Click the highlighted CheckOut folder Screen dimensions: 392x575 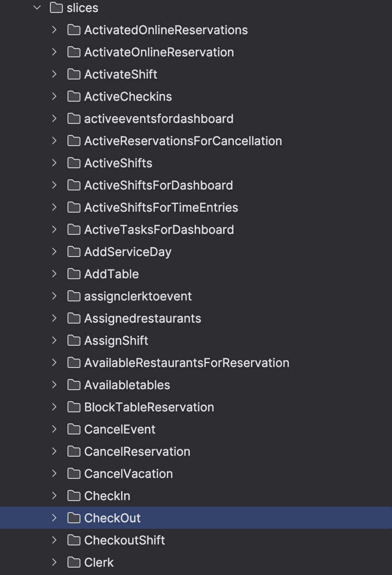[x=112, y=518]
